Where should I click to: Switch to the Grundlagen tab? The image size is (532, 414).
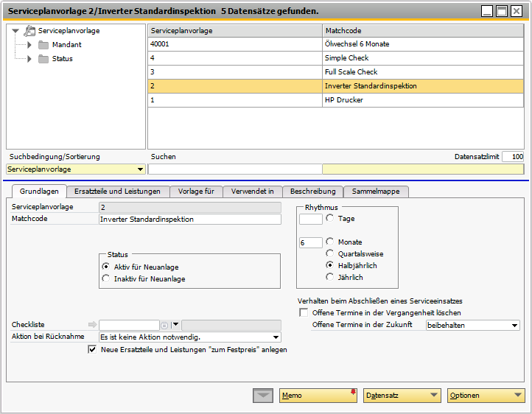click(39, 192)
